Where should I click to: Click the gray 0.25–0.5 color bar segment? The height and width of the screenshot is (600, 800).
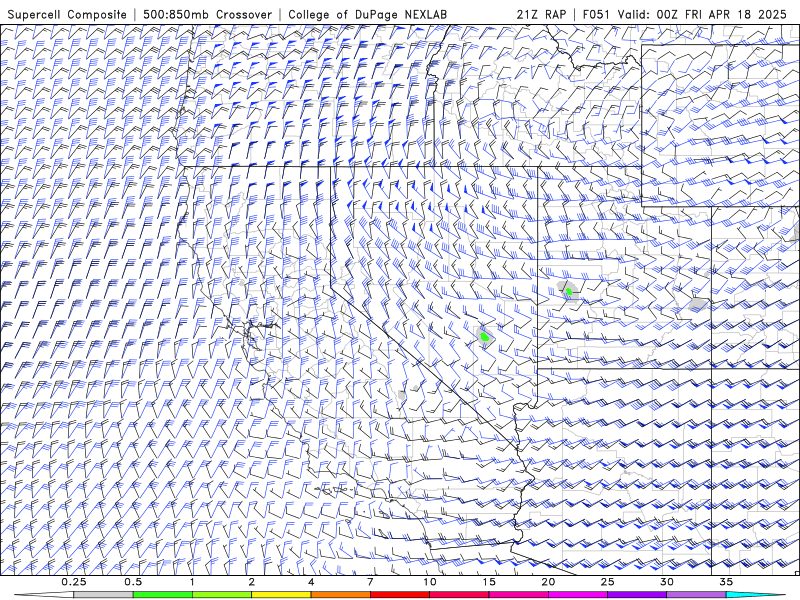[x=103, y=595]
